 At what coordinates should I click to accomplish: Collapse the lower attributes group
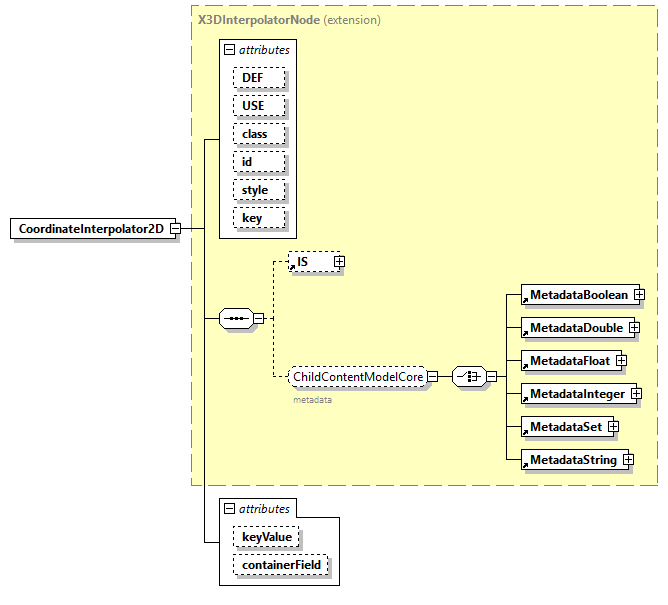[x=230, y=509]
